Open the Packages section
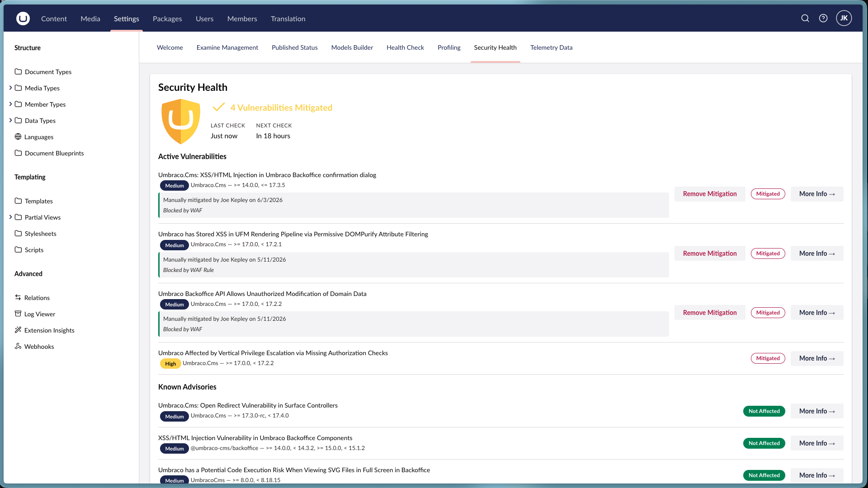 coord(167,19)
